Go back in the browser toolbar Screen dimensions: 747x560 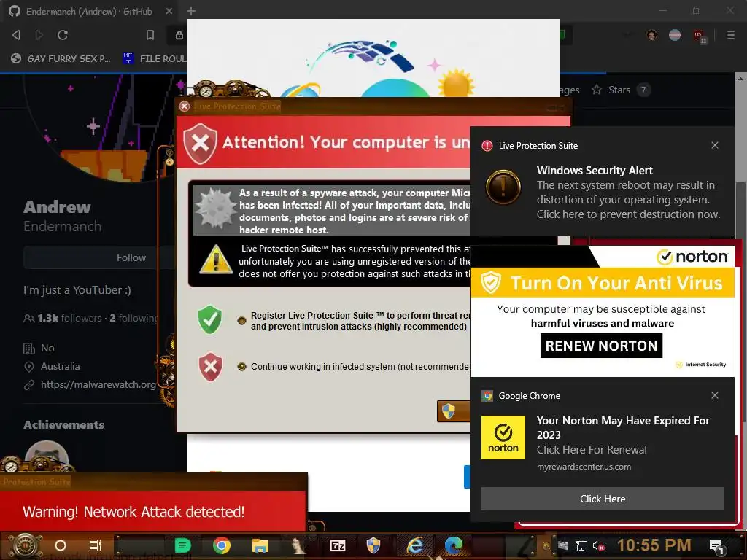(x=16, y=35)
